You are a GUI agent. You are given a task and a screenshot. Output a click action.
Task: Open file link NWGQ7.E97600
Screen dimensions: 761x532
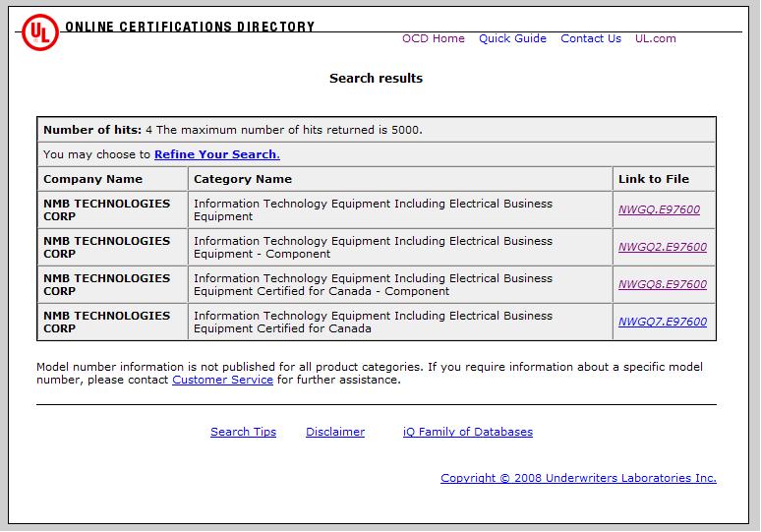click(x=663, y=322)
